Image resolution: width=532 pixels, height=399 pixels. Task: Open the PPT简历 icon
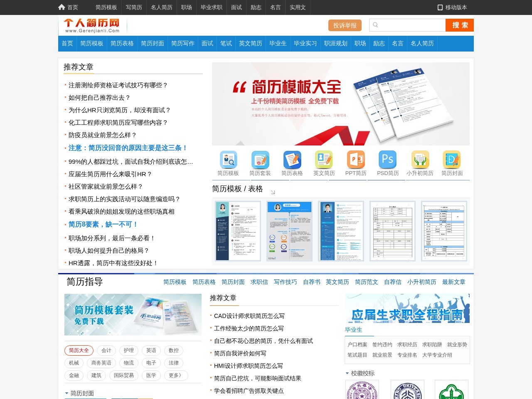(x=356, y=159)
